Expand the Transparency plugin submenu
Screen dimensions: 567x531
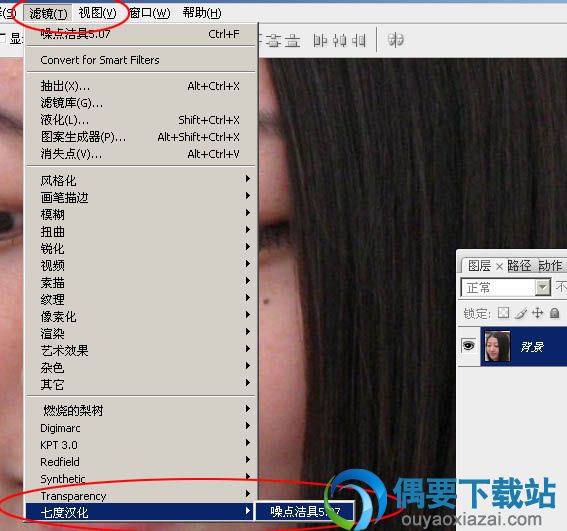click(x=141, y=496)
